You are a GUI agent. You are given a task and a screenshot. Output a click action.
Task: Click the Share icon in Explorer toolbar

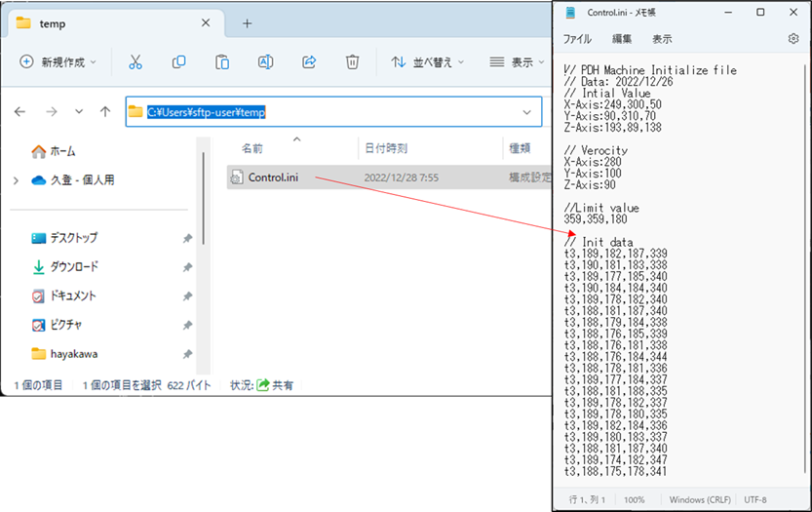pyautogui.click(x=309, y=61)
